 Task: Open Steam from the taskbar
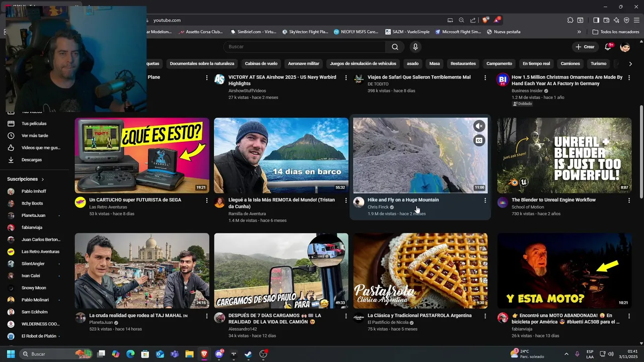coord(249,354)
